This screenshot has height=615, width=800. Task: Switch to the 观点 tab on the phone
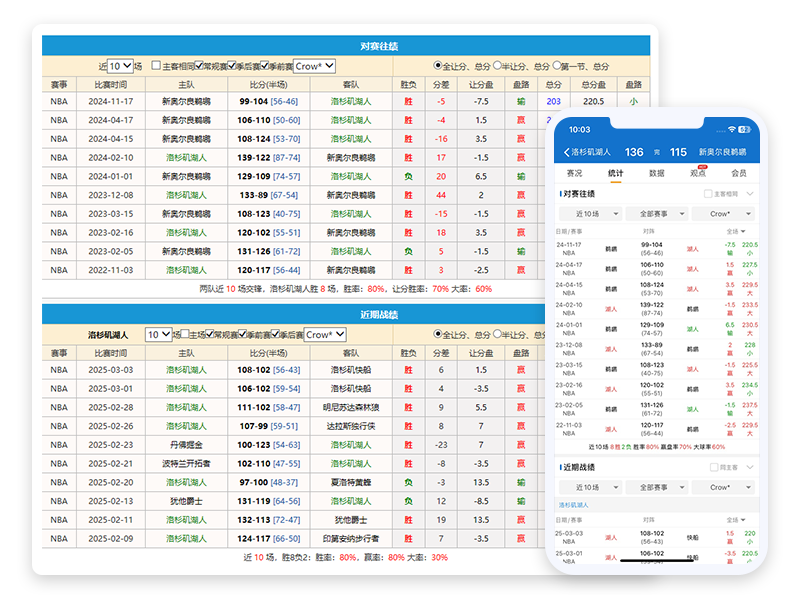click(x=698, y=173)
